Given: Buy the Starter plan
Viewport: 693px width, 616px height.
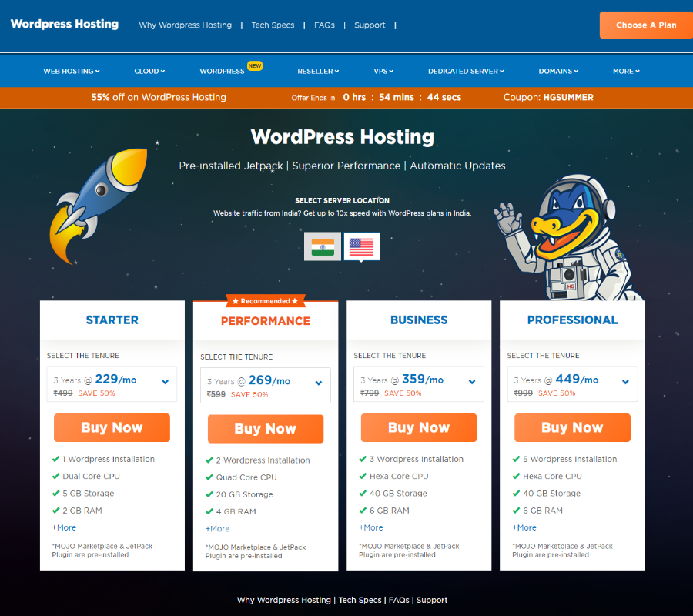Looking at the screenshot, I should (x=112, y=427).
